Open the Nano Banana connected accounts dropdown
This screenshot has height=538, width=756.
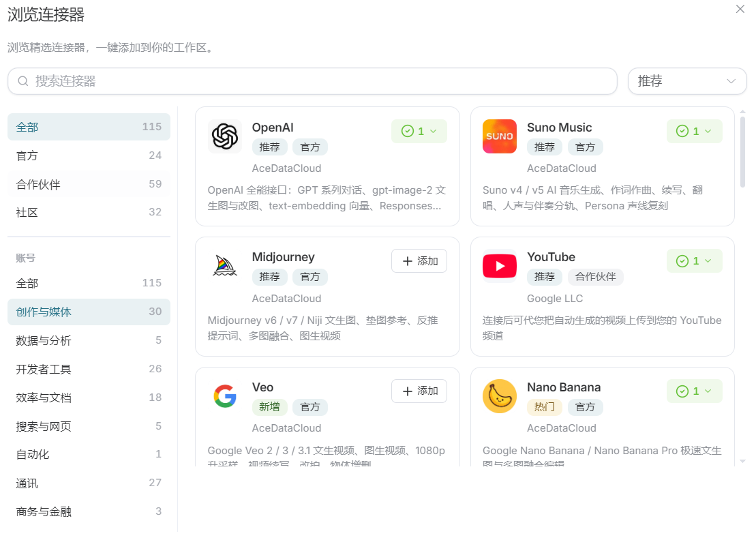click(694, 391)
